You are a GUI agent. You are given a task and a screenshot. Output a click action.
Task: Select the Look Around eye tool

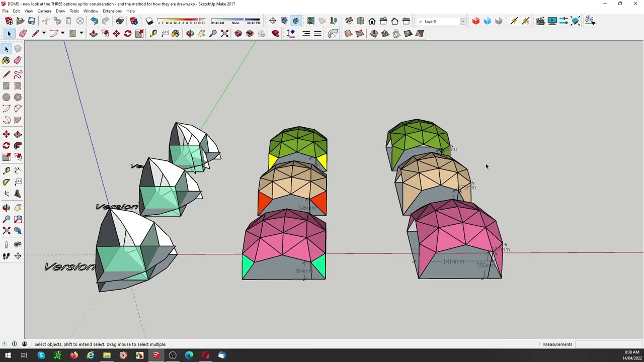[18, 245]
